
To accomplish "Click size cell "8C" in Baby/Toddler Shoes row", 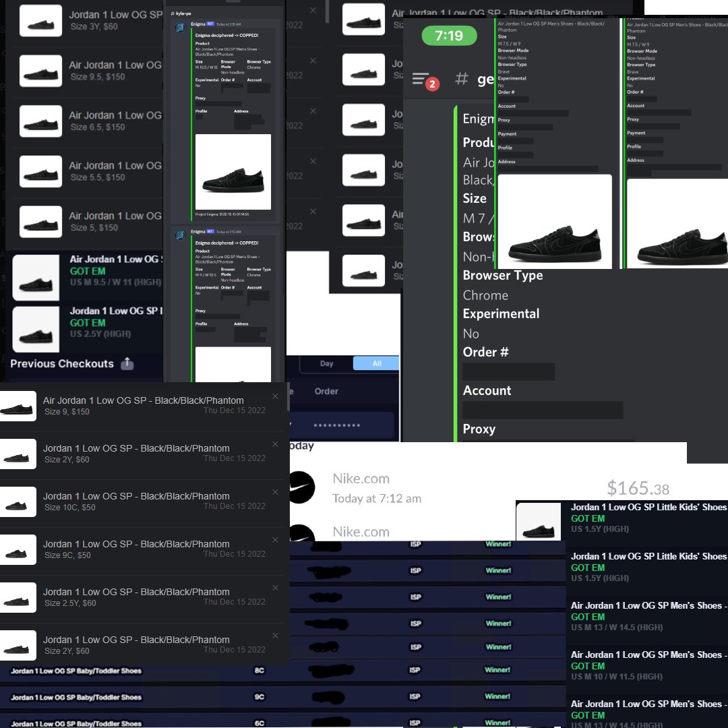I will tap(260, 671).
